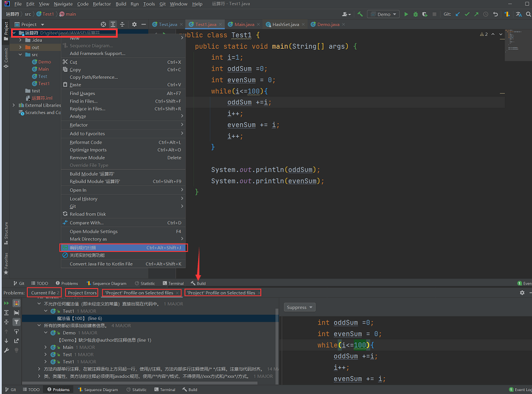Open the Suppress dropdown
532x394 pixels.
pyautogui.click(x=300, y=308)
